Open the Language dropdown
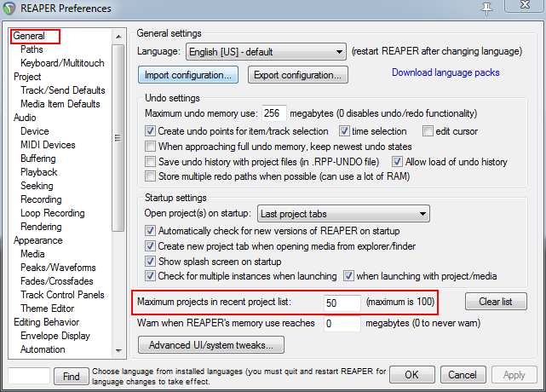Viewport: 546px width, 392px height. pyautogui.click(x=266, y=52)
